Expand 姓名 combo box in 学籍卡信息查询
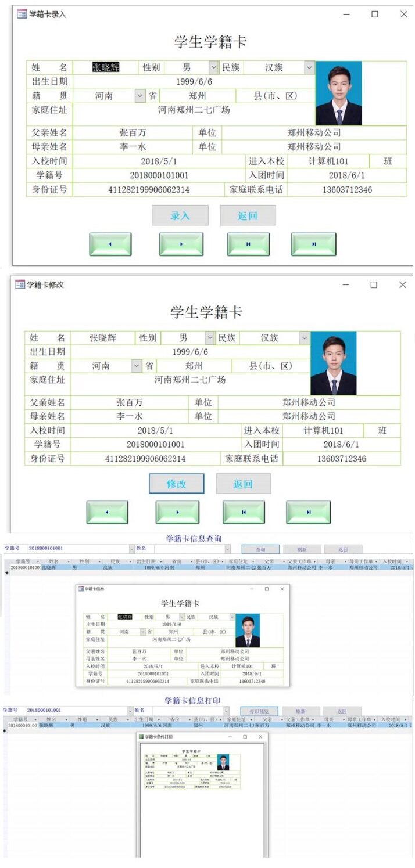 pyautogui.click(x=227, y=549)
